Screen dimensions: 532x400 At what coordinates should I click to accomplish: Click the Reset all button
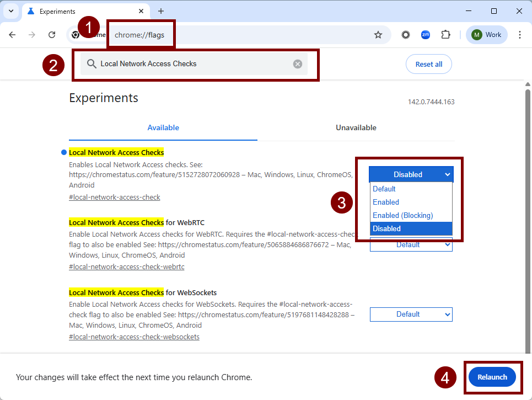click(x=428, y=63)
